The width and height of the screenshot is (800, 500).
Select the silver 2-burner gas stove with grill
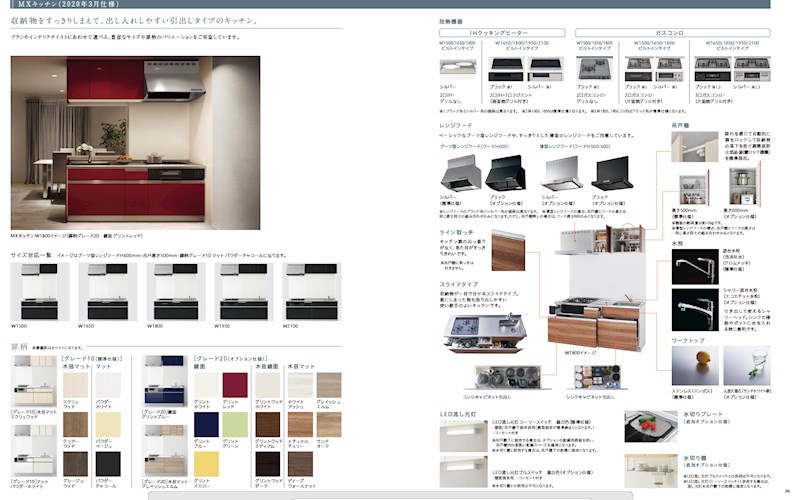[x=669, y=69]
